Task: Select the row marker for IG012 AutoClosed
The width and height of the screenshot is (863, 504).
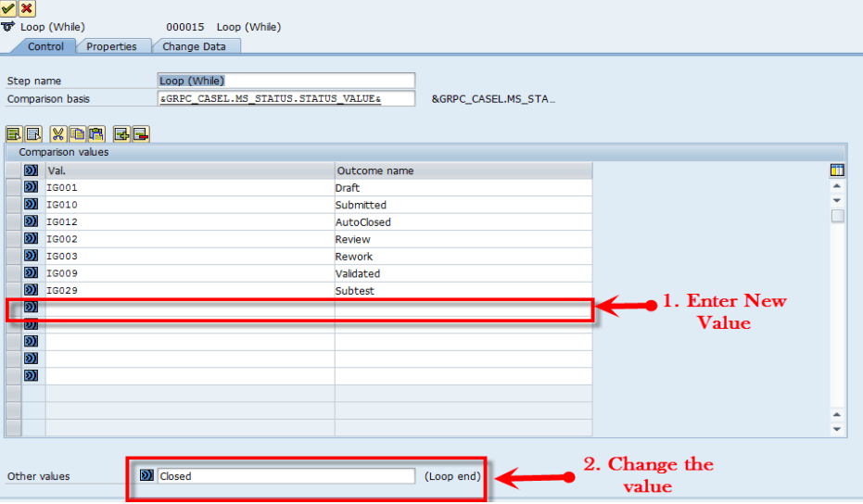Action: pos(14,221)
